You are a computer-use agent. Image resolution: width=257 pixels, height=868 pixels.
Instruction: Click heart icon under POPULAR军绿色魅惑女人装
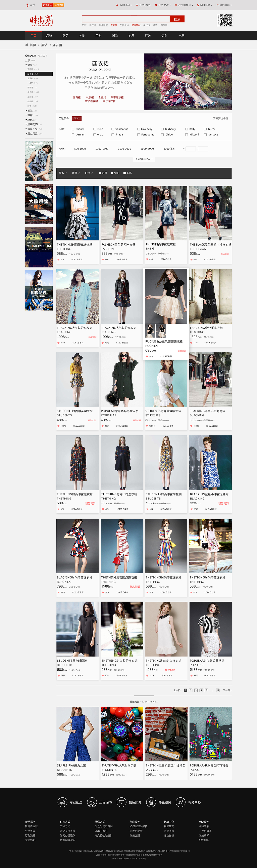click(x=103, y=426)
